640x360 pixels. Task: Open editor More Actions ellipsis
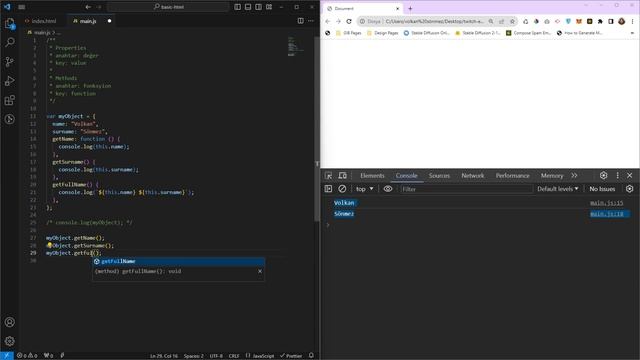point(311,21)
